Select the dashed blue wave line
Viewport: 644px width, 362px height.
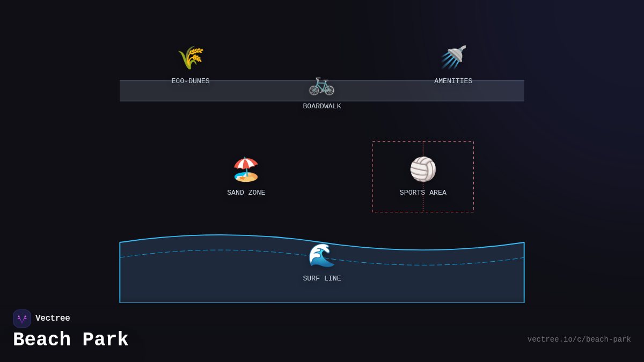429,265
